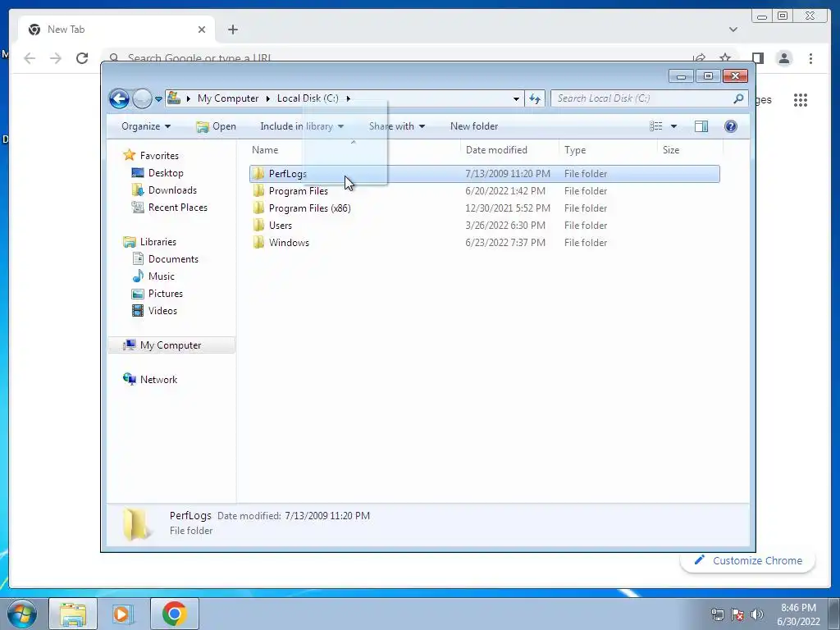Open Action Center flag icon in tray
This screenshot has width=840, height=630.
[x=737, y=614]
